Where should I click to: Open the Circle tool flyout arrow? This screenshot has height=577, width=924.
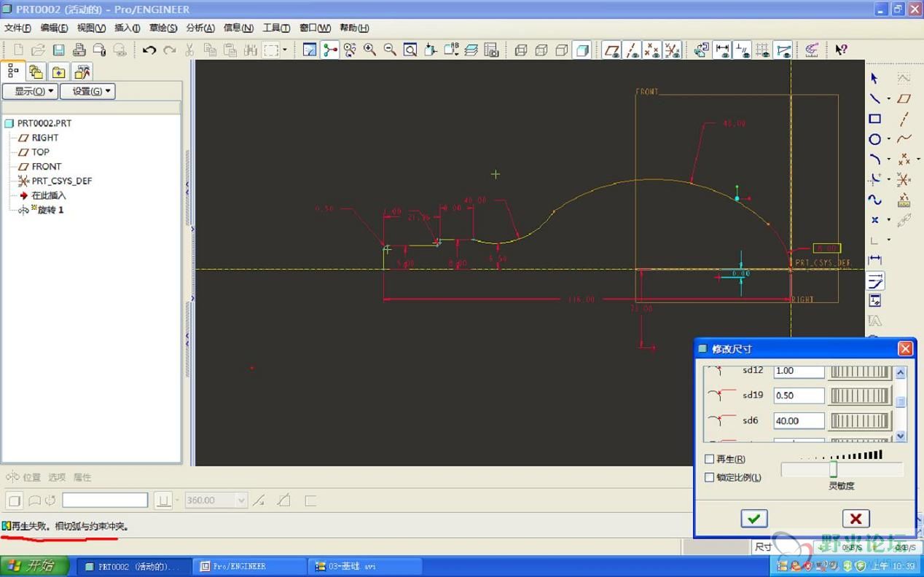(x=888, y=140)
